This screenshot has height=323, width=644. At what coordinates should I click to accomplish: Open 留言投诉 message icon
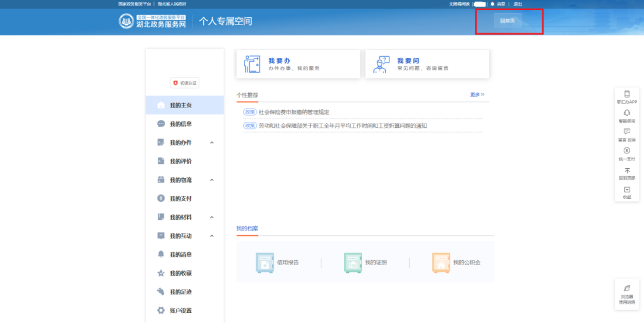(x=627, y=132)
